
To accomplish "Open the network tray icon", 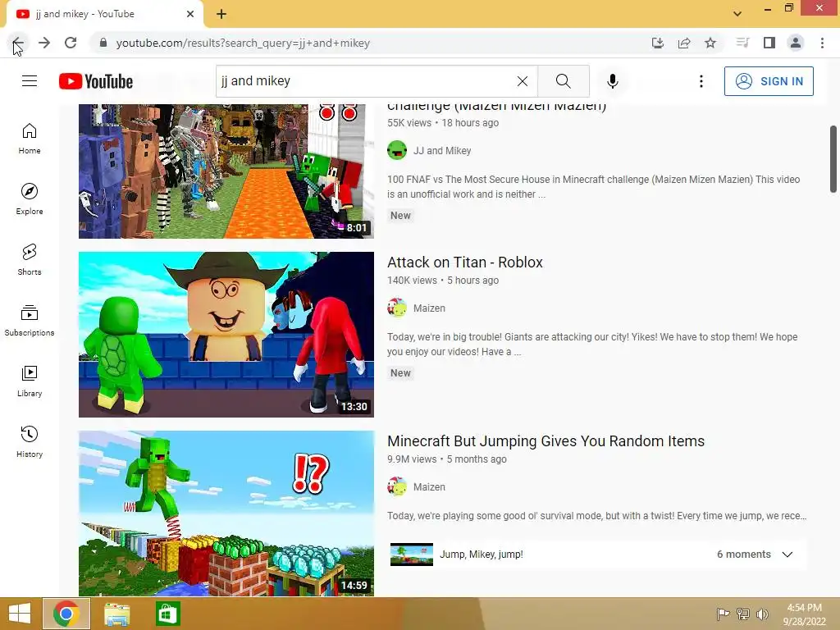I will coord(743,614).
